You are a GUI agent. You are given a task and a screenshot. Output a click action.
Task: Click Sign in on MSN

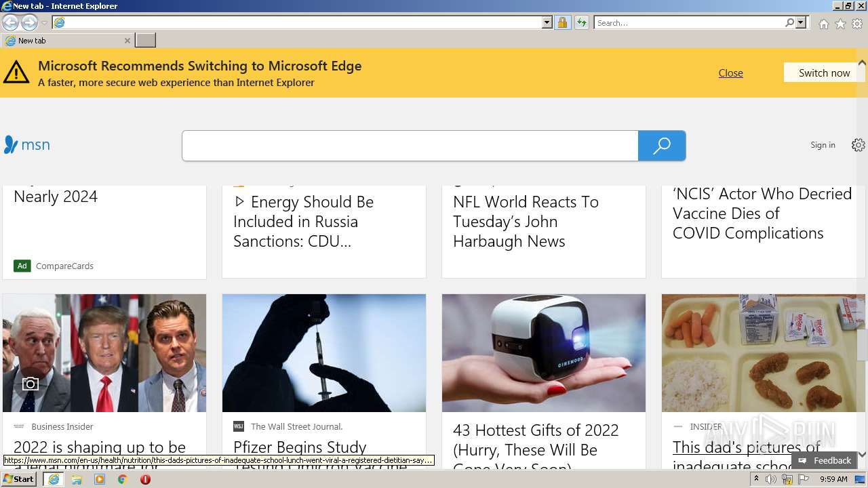823,145
